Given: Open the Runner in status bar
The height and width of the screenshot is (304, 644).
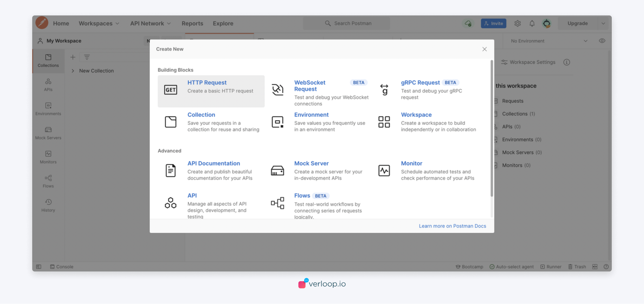Looking at the screenshot, I should point(551,267).
